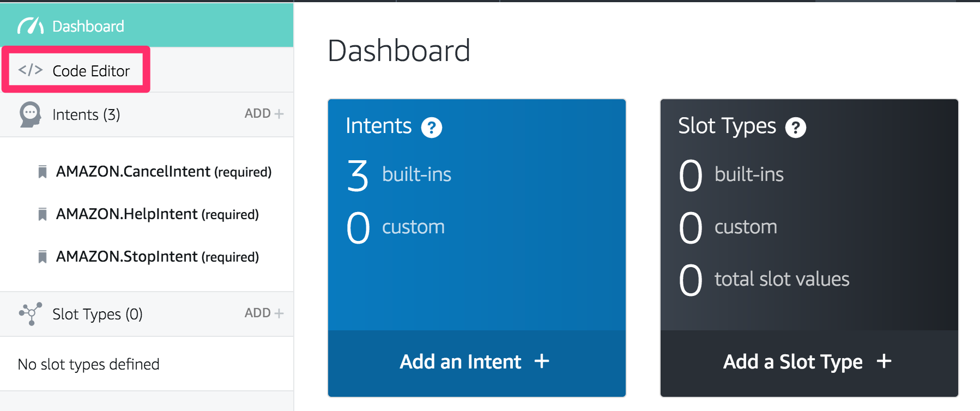The image size is (980, 411).
Task: Click bookmark icon next to AMAZON.CancelIntent
Action: (x=43, y=172)
